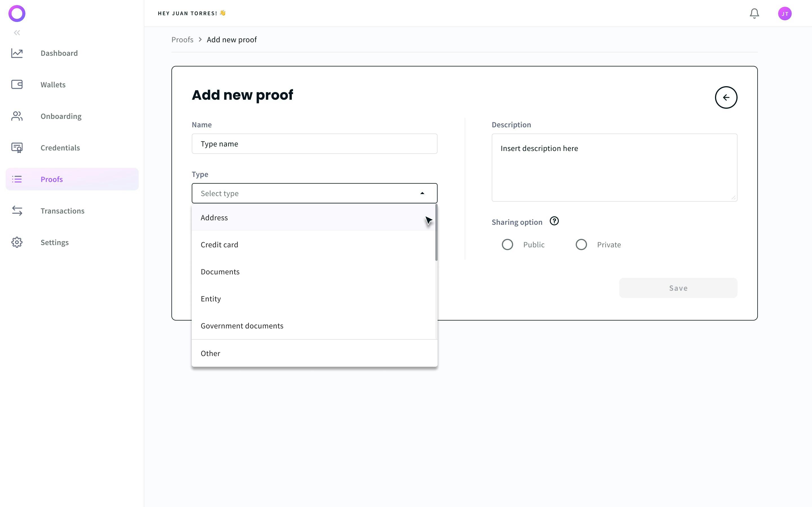The height and width of the screenshot is (507, 812).
Task: Click the back arrow circle button
Action: 726,97
